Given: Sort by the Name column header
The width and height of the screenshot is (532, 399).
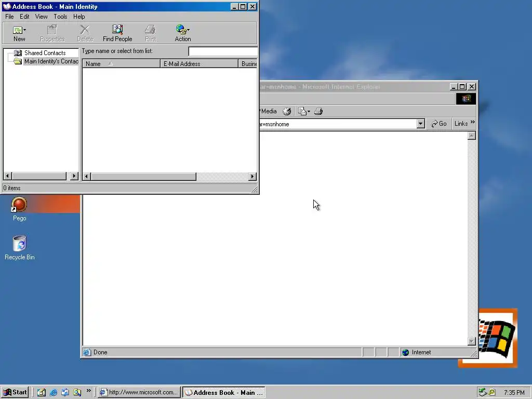Looking at the screenshot, I should [121, 64].
